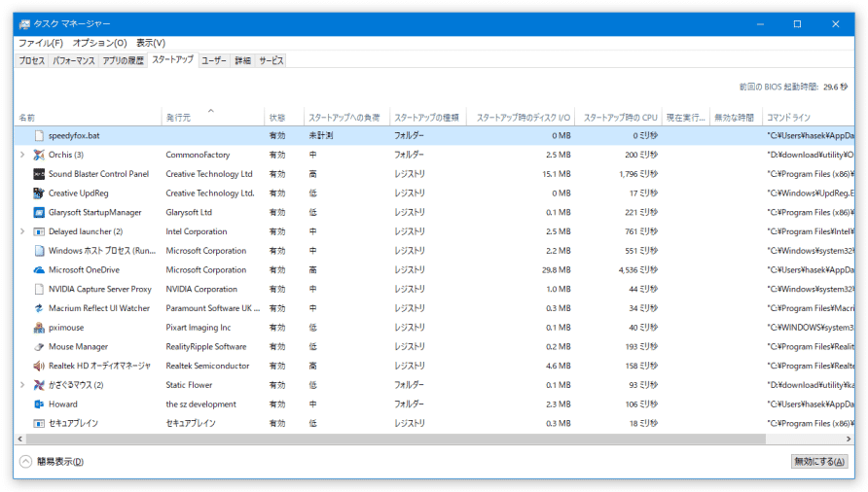Expand the Orchis (3) group
This screenshot has width=868, height=492.
pos(22,155)
